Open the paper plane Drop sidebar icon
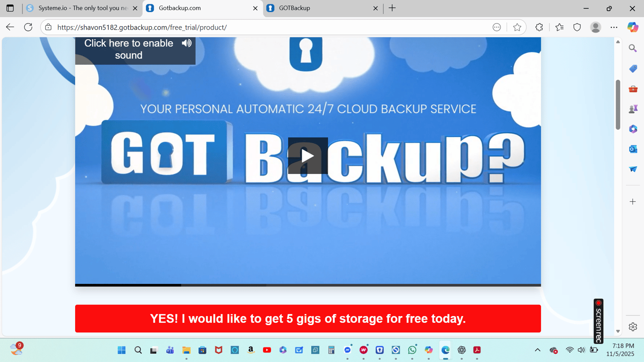The width and height of the screenshot is (644, 362). pos(633,169)
